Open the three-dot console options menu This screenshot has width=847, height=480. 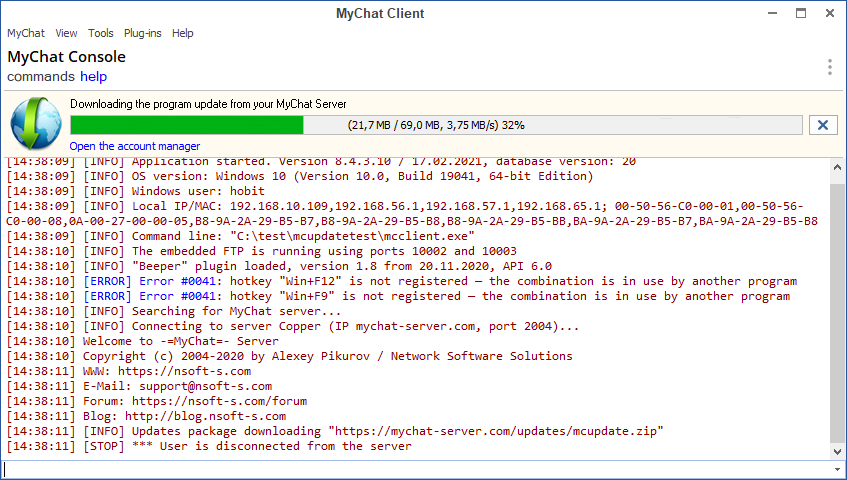tap(829, 67)
